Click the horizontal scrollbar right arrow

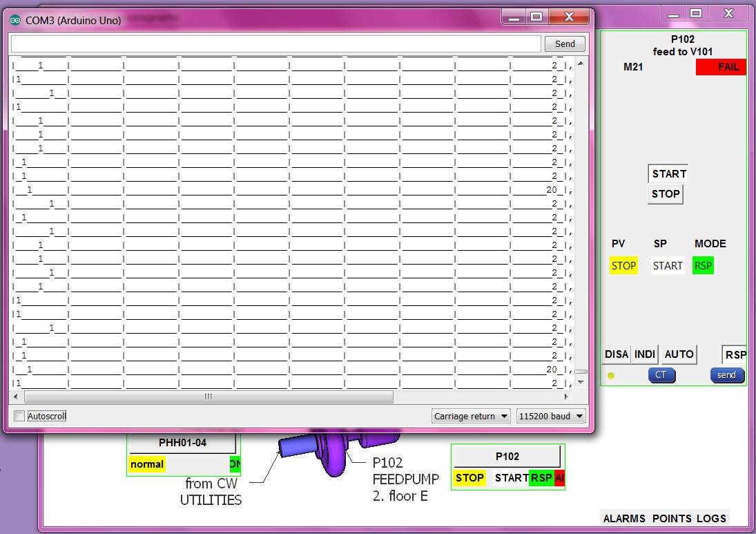coord(567,397)
